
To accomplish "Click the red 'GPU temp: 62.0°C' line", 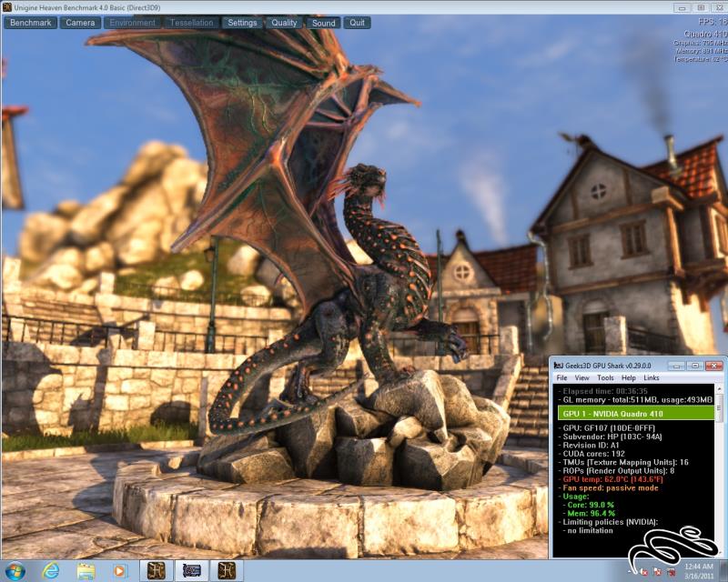I will point(611,479).
